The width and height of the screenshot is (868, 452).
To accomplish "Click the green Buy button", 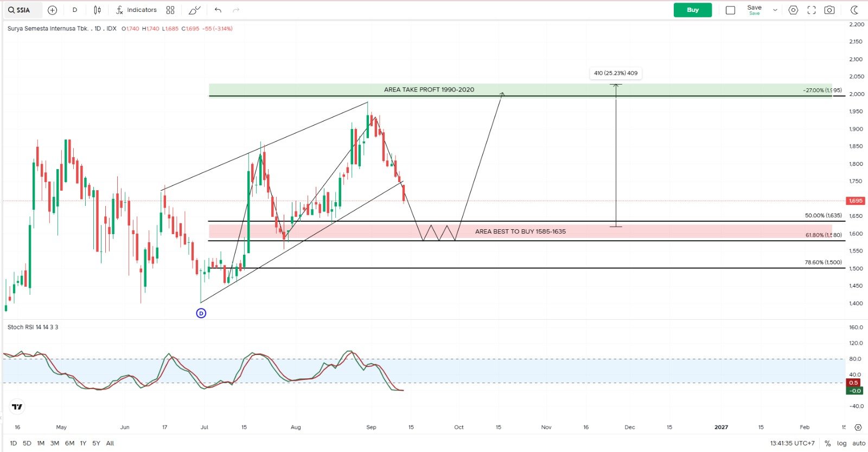I will tap(693, 10).
